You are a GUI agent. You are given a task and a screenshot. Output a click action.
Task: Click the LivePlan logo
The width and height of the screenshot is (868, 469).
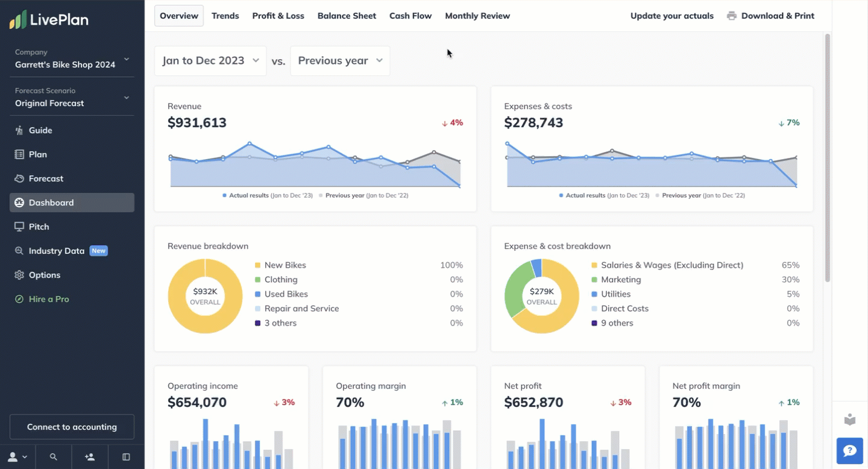pos(49,20)
